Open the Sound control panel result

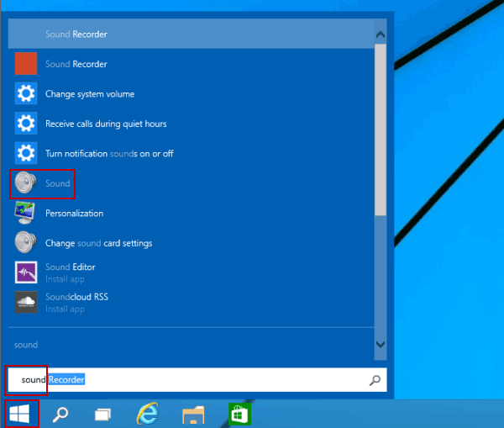coord(191,183)
